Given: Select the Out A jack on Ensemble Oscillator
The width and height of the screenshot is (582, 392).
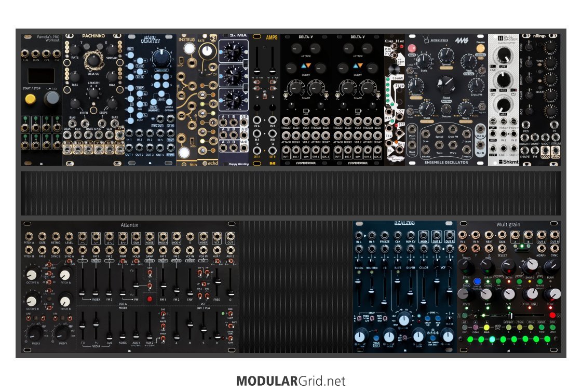Looking at the screenshot, I should 480,130.
